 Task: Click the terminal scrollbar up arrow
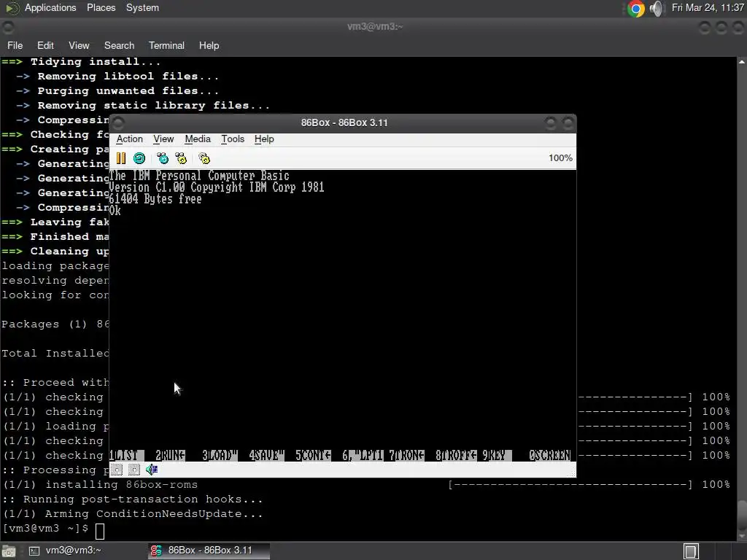[742, 62]
